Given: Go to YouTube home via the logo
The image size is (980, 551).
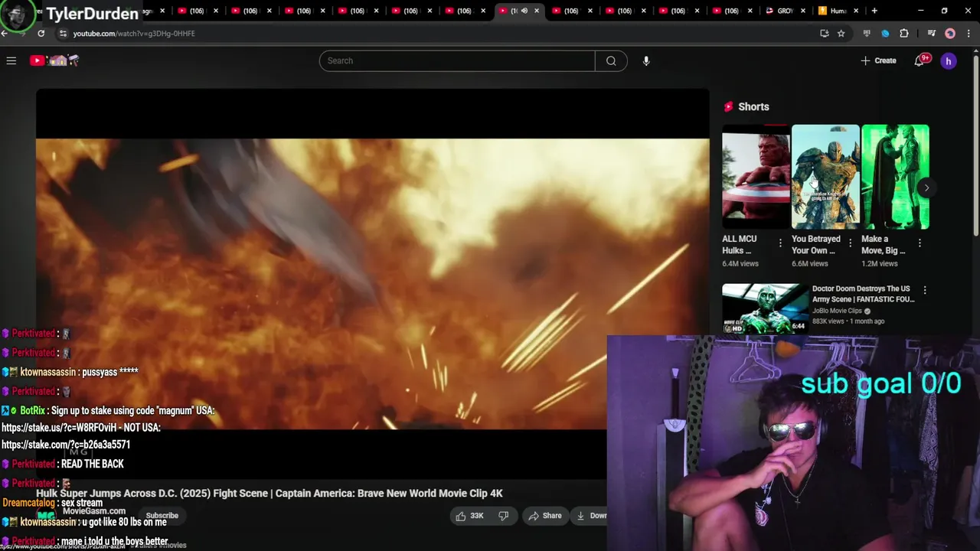Looking at the screenshot, I should (x=54, y=60).
